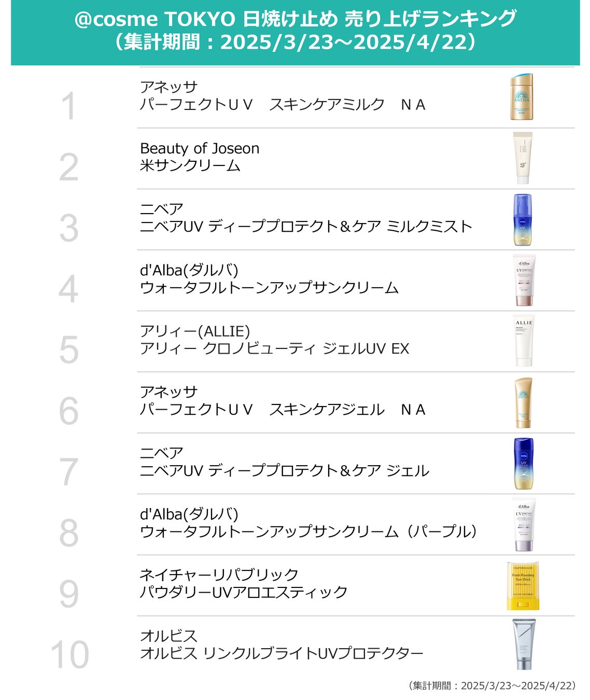Select パウダリーUVアロエスティック product name
The image size is (590, 700).
click(x=244, y=592)
